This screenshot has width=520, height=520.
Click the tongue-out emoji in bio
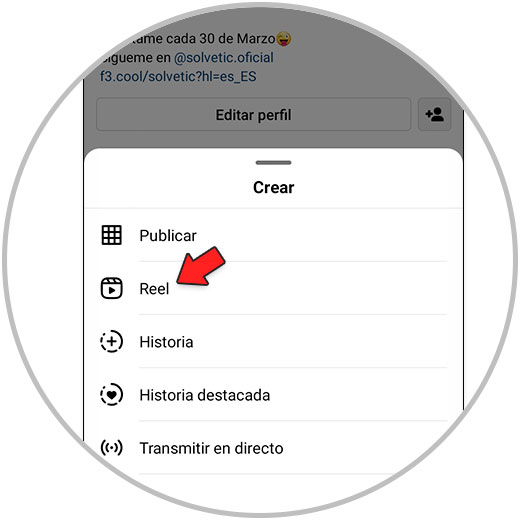coord(283,39)
